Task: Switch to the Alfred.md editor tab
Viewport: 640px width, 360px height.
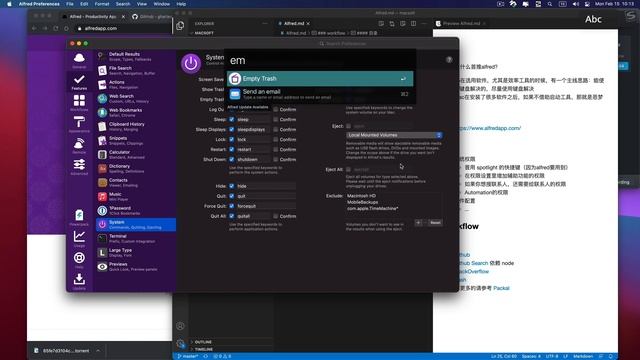Action: [x=294, y=24]
